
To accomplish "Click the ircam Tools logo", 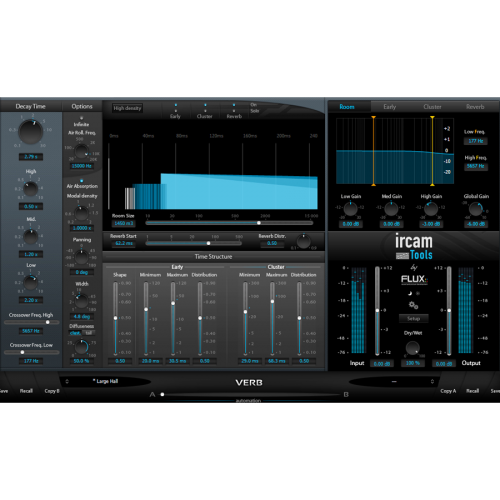I will coord(414,246).
